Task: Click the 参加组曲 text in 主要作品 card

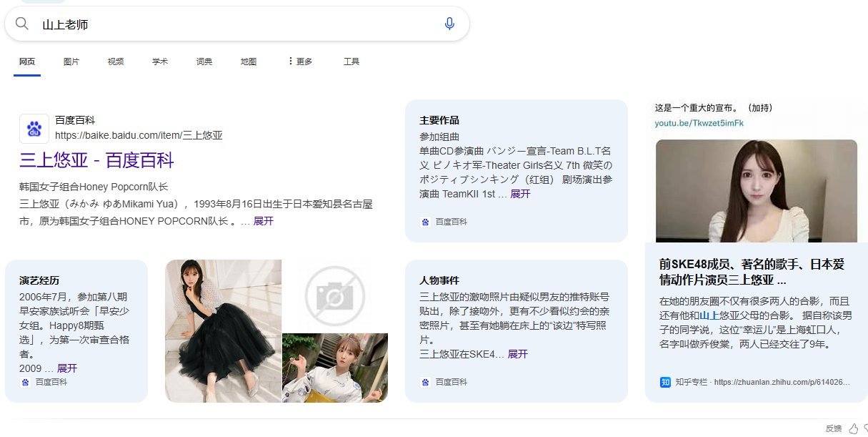Action: [x=439, y=137]
